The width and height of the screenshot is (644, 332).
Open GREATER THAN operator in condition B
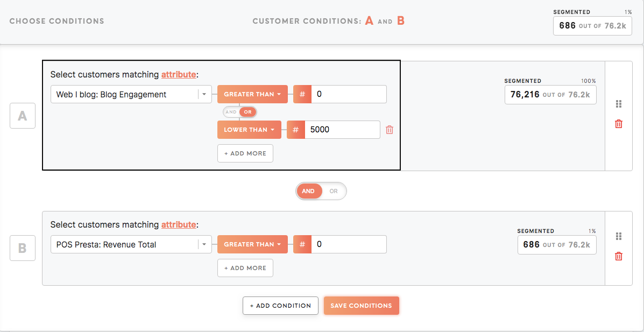click(252, 244)
